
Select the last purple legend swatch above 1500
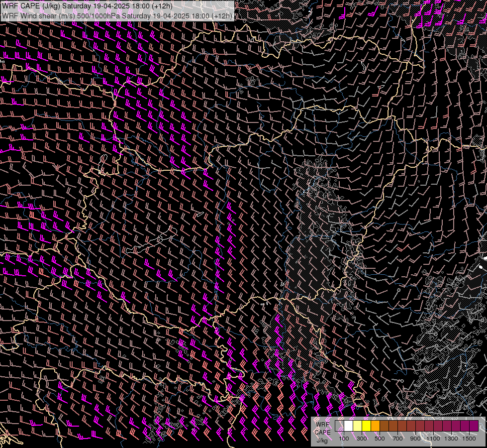pos(474,426)
